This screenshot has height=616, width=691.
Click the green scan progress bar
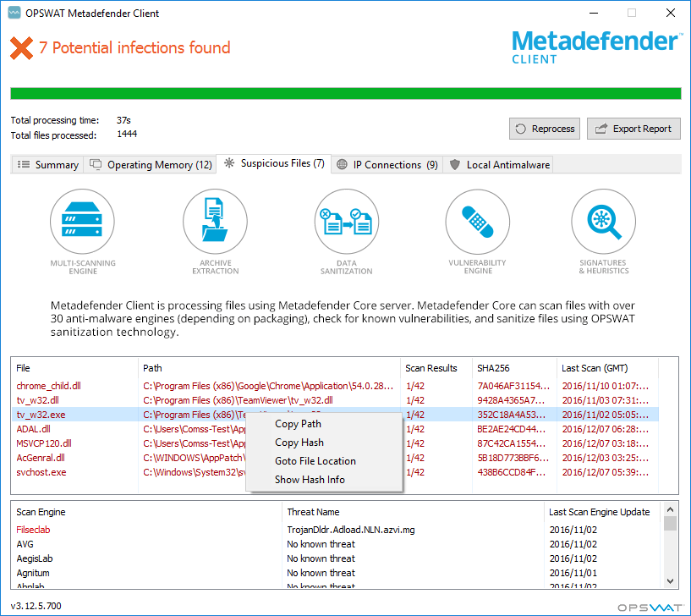(346, 93)
